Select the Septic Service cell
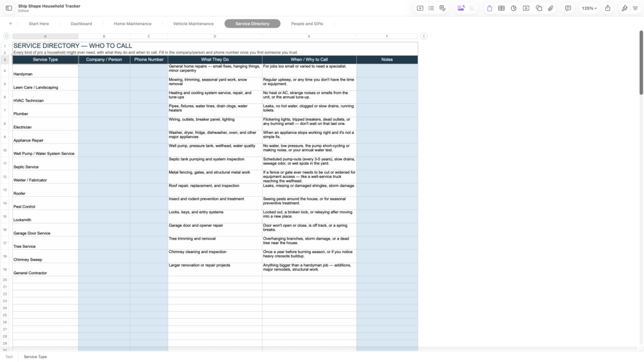This screenshot has width=644, height=362. (x=45, y=163)
